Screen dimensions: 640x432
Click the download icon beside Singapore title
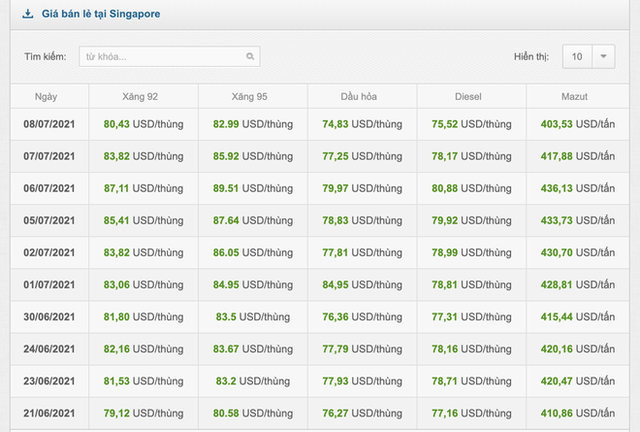click(27, 14)
